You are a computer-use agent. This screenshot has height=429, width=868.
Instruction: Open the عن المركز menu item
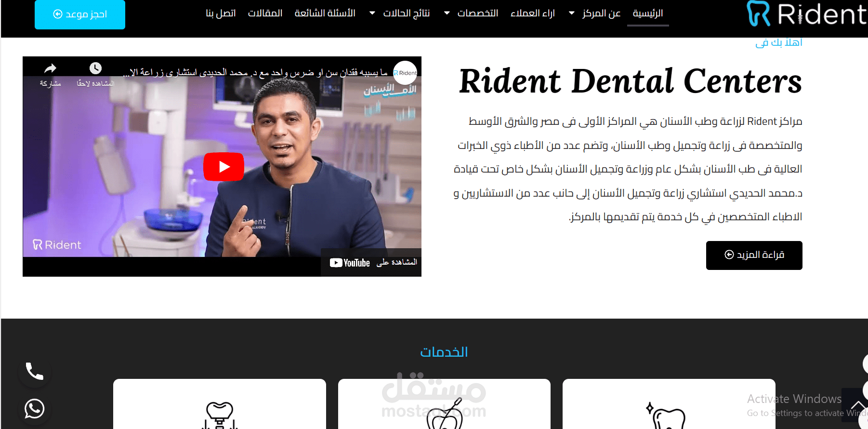tap(601, 13)
